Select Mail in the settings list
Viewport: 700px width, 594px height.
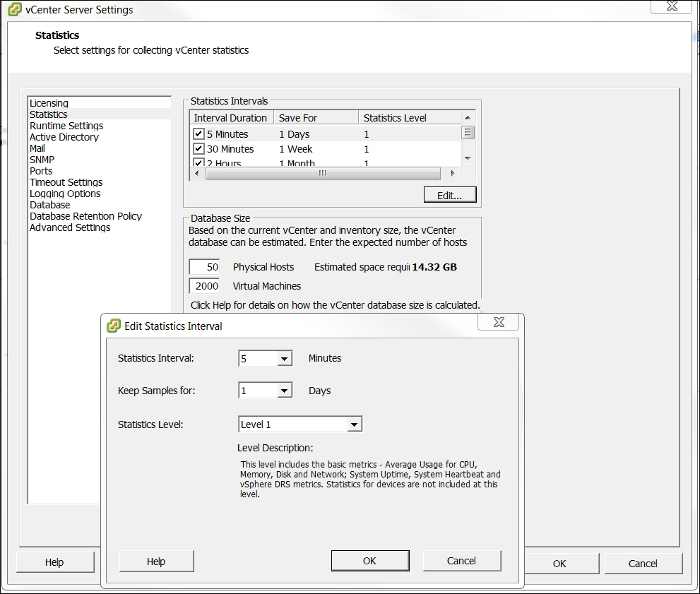(37, 148)
